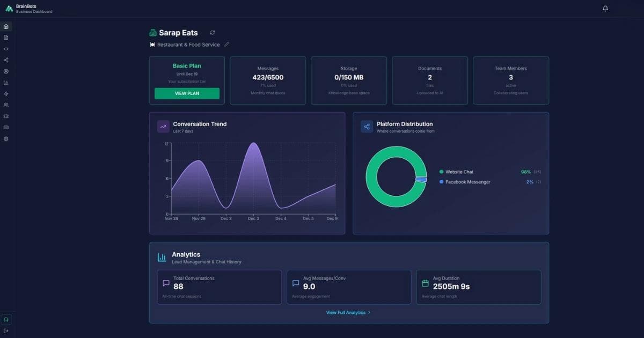Click the edit pencil next to Restaurant category
The width and height of the screenshot is (644, 338).
tap(226, 44)
